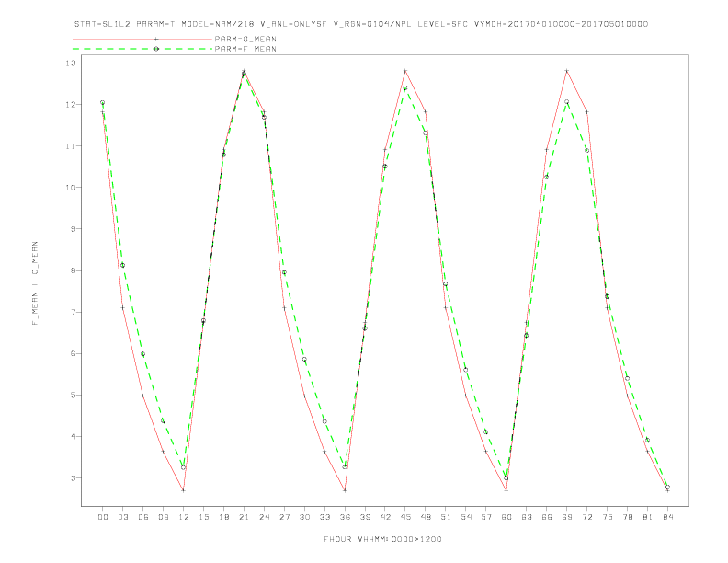Click y-axis tick label 5

(x=74, y=395)
